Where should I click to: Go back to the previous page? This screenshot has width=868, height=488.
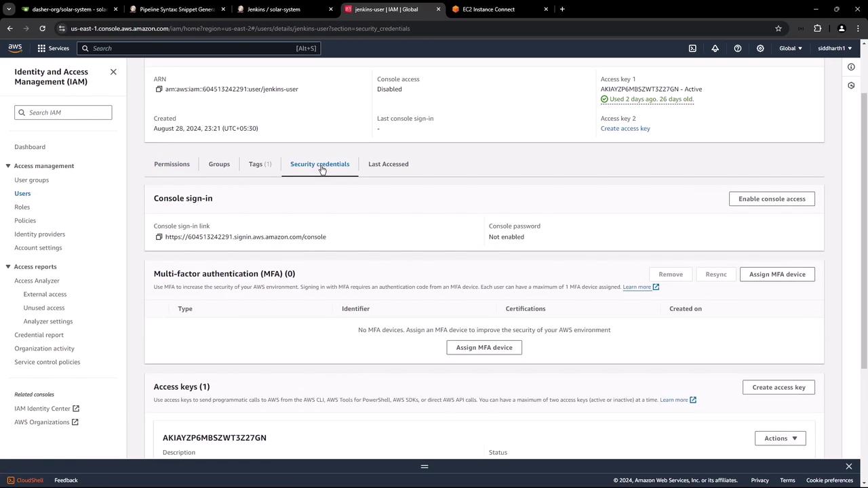point(9,28)
